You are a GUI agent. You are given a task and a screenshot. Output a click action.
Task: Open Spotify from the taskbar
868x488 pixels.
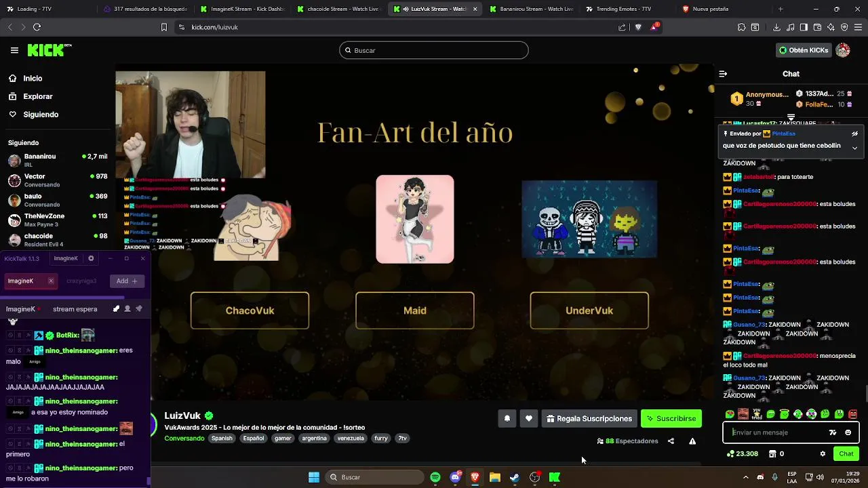tap(435, 477)
